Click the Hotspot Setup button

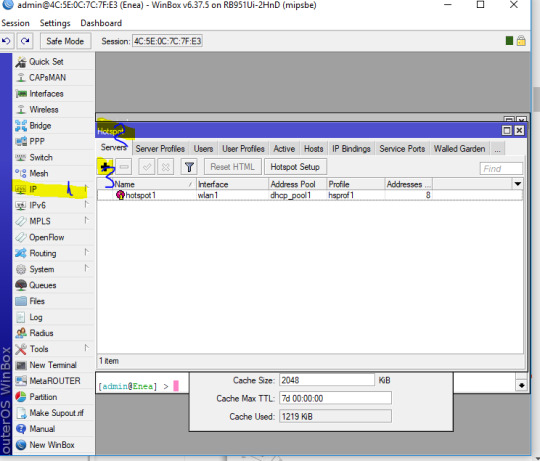coord(295,167)
